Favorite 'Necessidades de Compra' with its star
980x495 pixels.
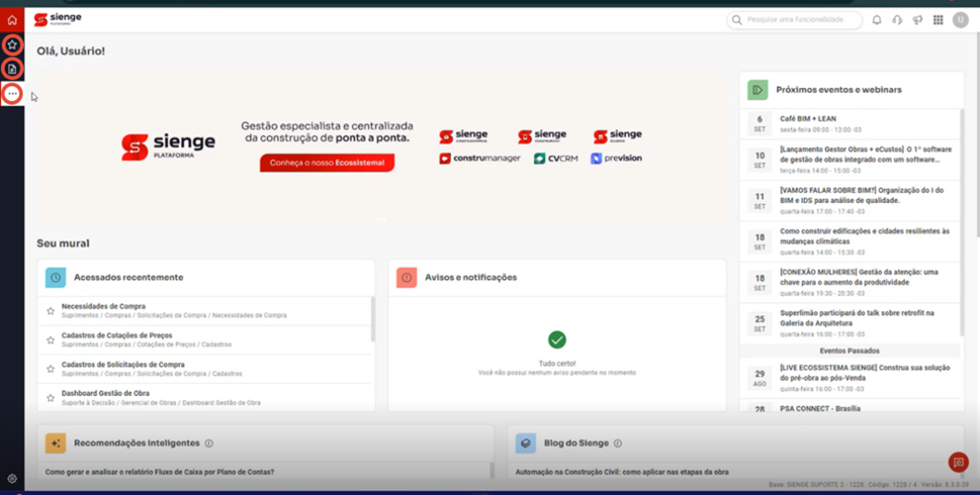click(x=51, y=311)
